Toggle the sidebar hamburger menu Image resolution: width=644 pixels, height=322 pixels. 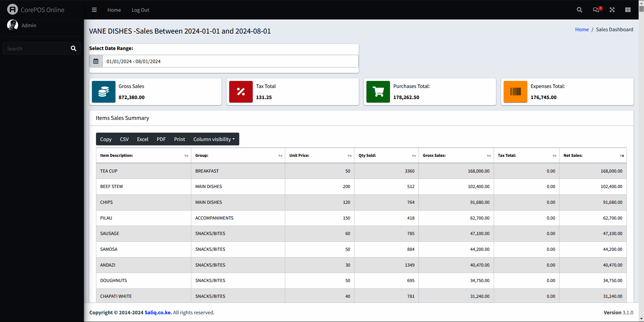(x=94, y=10)
